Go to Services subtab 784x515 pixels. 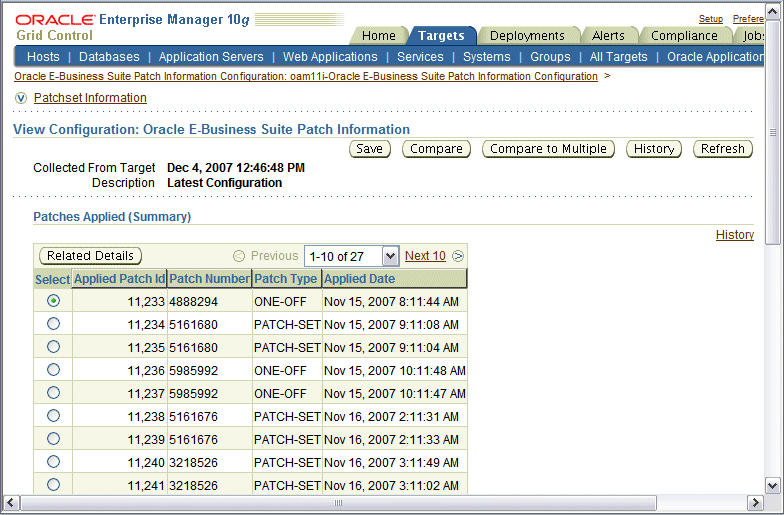click(x=420, y=56)
